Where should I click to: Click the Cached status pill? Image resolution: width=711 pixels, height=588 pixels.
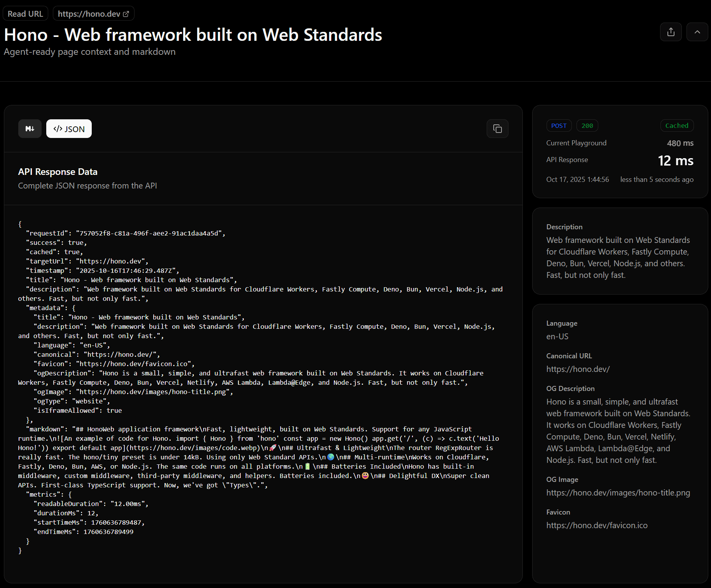point(677,126)
